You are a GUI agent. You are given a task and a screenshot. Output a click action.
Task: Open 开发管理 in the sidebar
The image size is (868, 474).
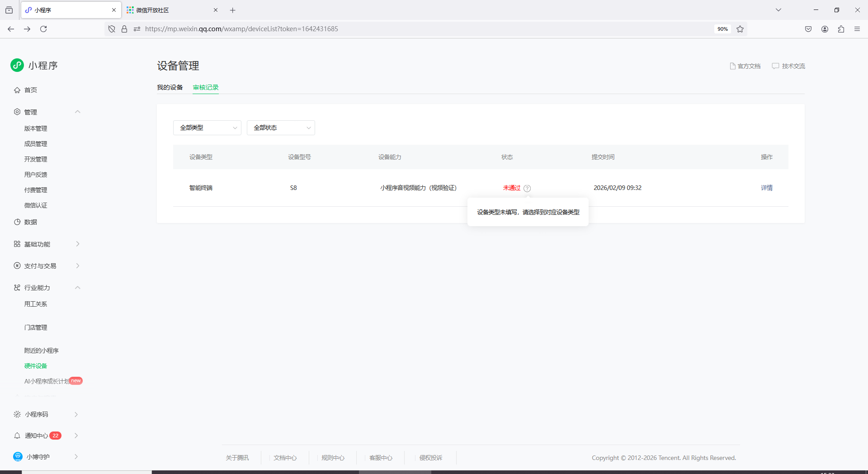(36, 159)
